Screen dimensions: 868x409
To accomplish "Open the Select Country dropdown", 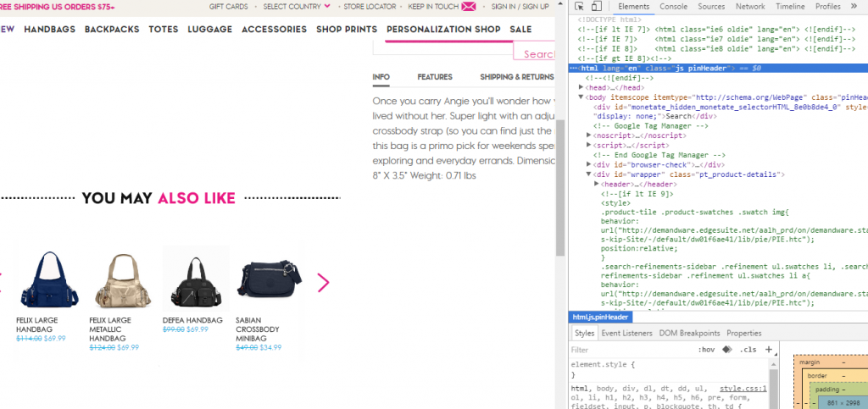I will coord(296,7).
